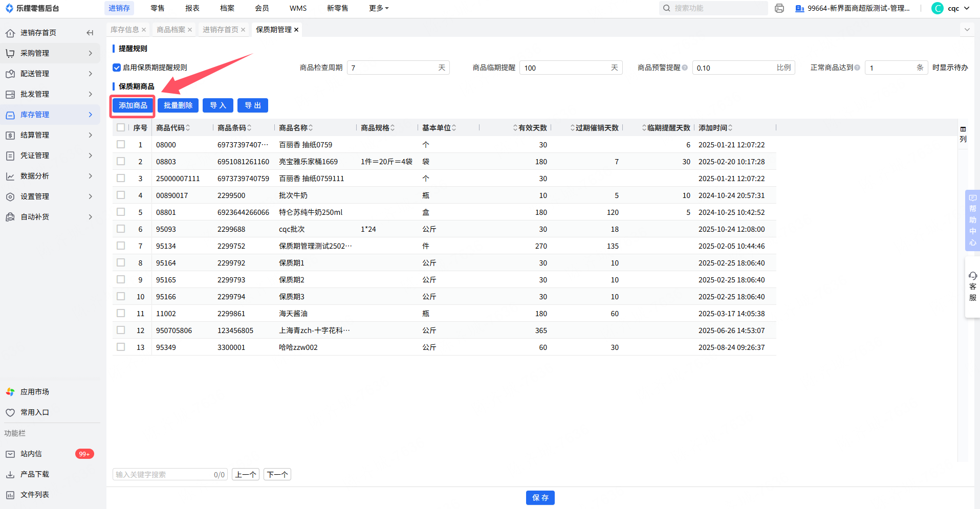Click the 批发管理 icon in sidebar
Image resolution: width=980 pixels, height=509 pixels.
(x=10, y=94)
